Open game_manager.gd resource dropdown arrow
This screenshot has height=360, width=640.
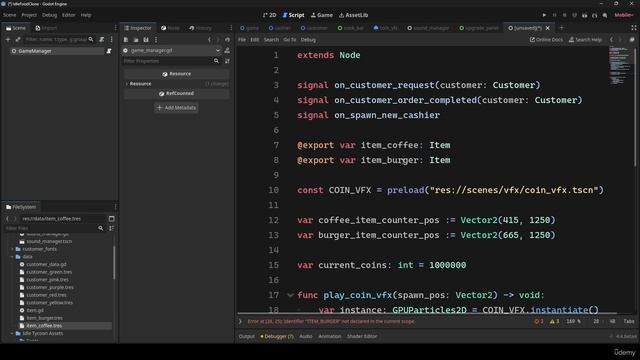click(x=218, y=51)
